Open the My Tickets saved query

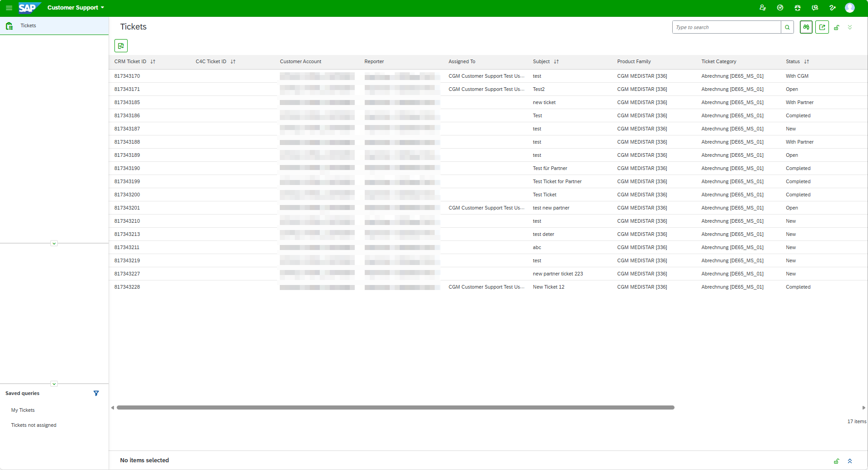23,410
